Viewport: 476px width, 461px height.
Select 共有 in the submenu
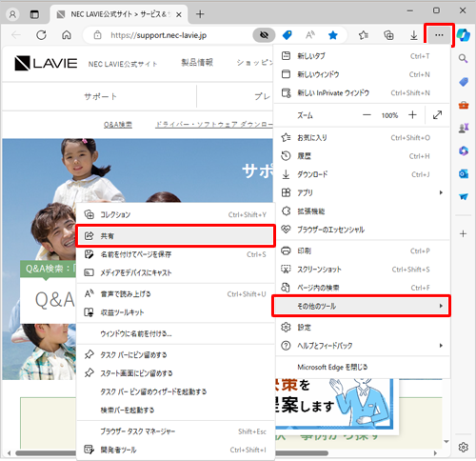[175, 236]
